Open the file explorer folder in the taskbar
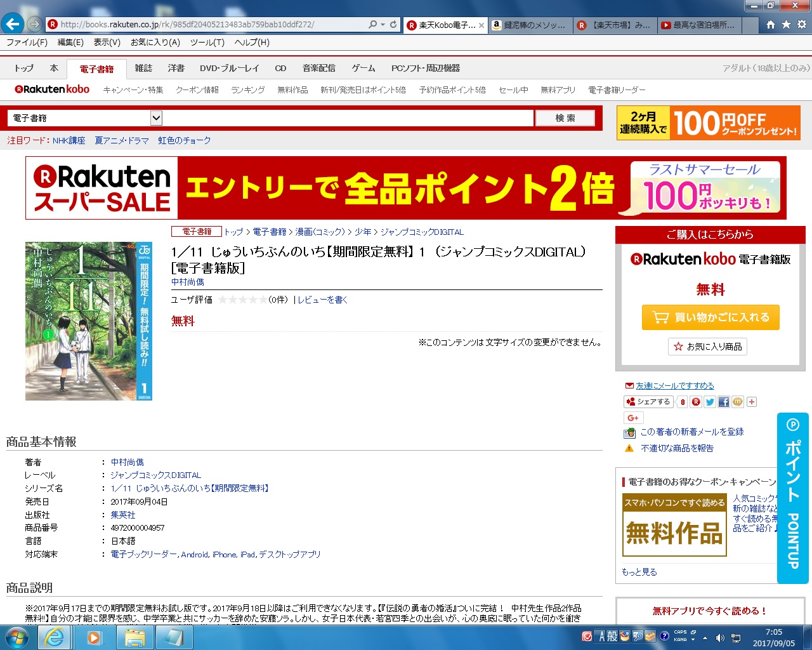The width and height of the screenshot is (812, 650). (x=134, y=637)
